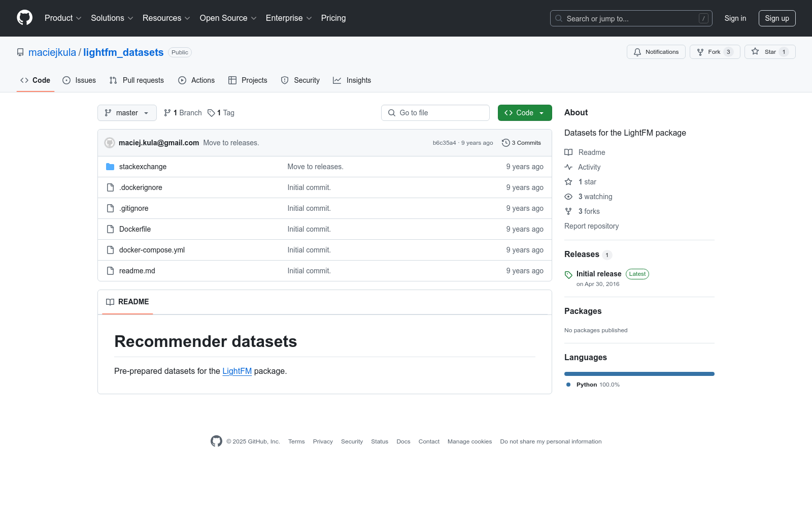Open the docker-compose.yml file
The height and width of the screenshot is (508, 812).
[152, 250]
